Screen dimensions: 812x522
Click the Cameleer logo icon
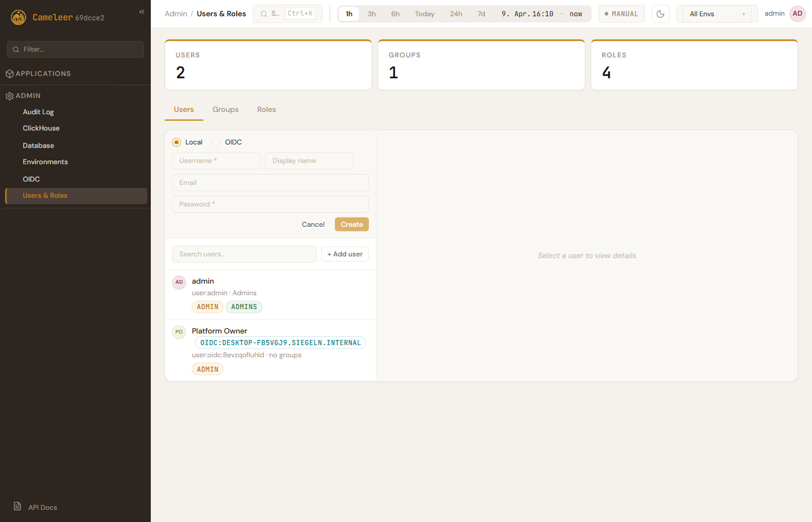pyautogui.click(x=19, y=17)
